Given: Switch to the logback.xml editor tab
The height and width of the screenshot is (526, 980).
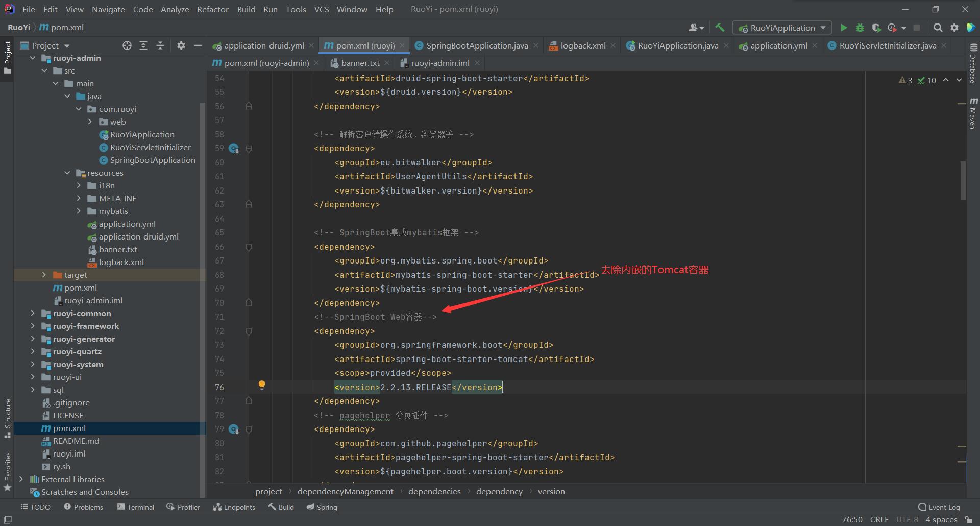Looking at the screenshot, I should [583, 45].
